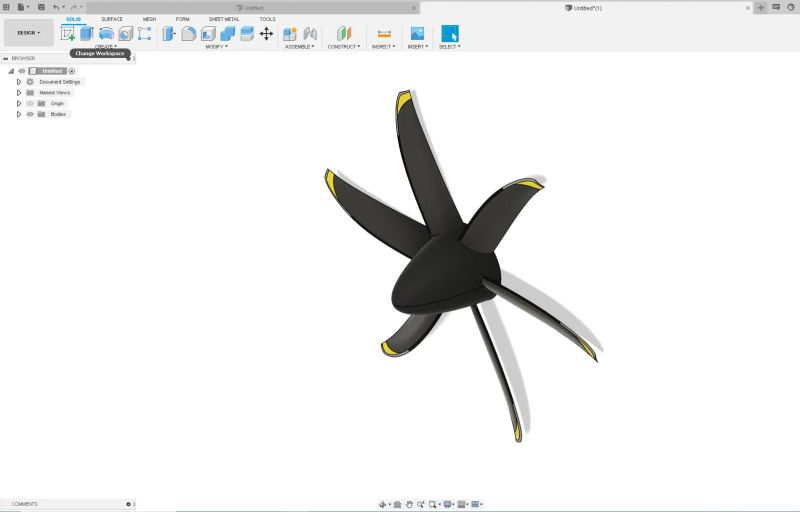Activate the Pan hand tool in navigation bar
This screenshot has width=800, height=512.
[x=409, y=504]
